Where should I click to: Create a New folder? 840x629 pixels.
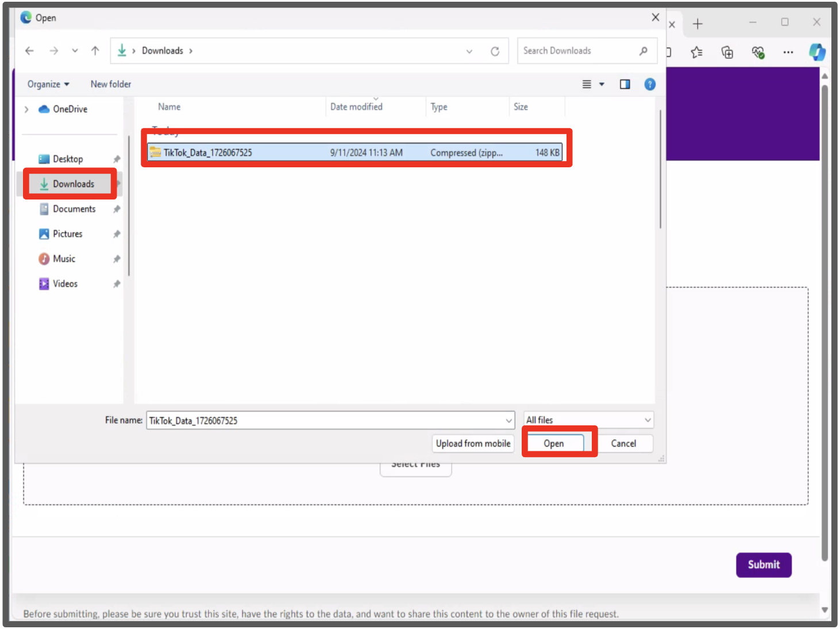111,84
